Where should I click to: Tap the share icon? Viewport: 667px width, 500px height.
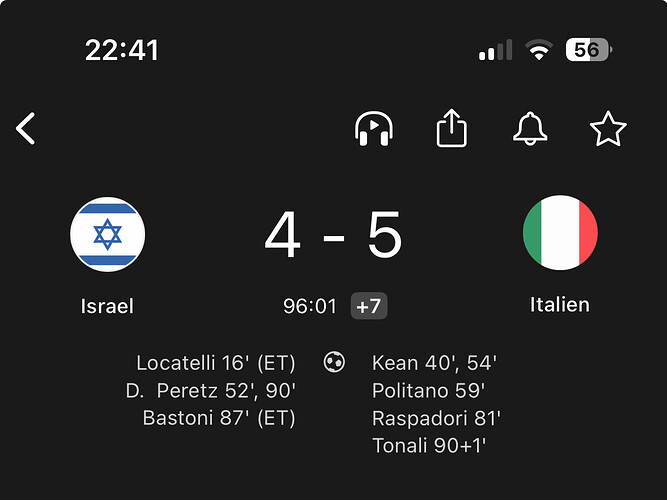(452, 128)
